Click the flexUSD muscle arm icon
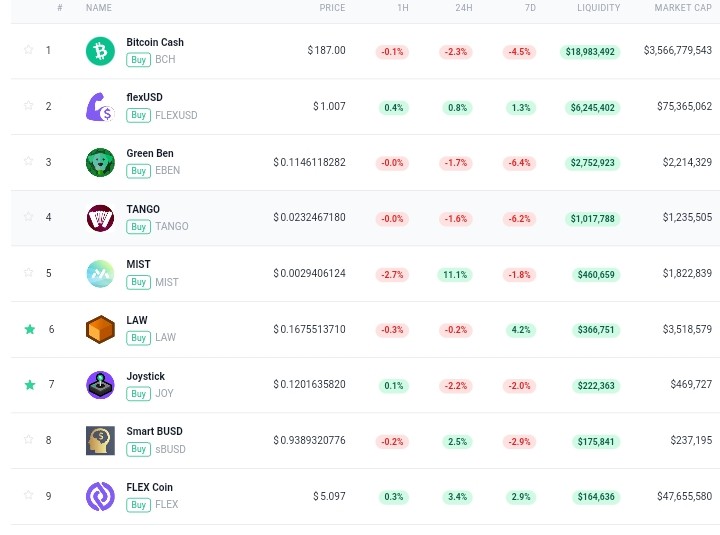The height and width of the screenshot is (535, 720). tap(100, 107)
